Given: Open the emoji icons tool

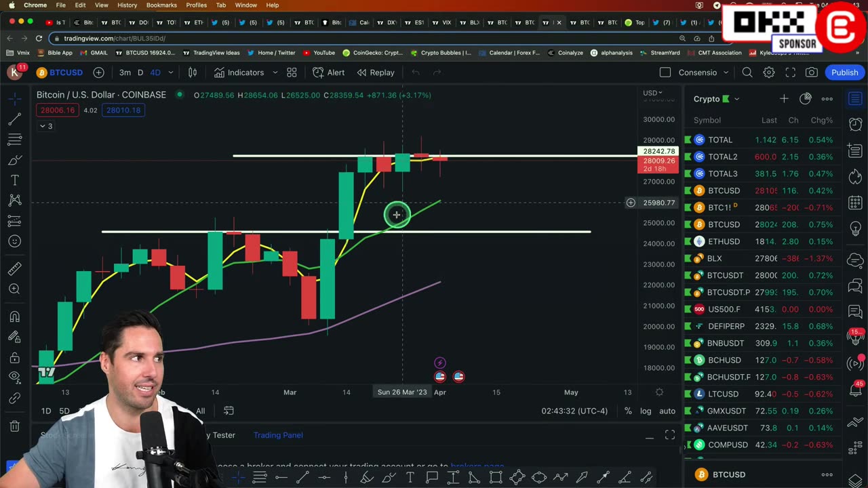Looking at the screenshot, I should tap(14, 241).
